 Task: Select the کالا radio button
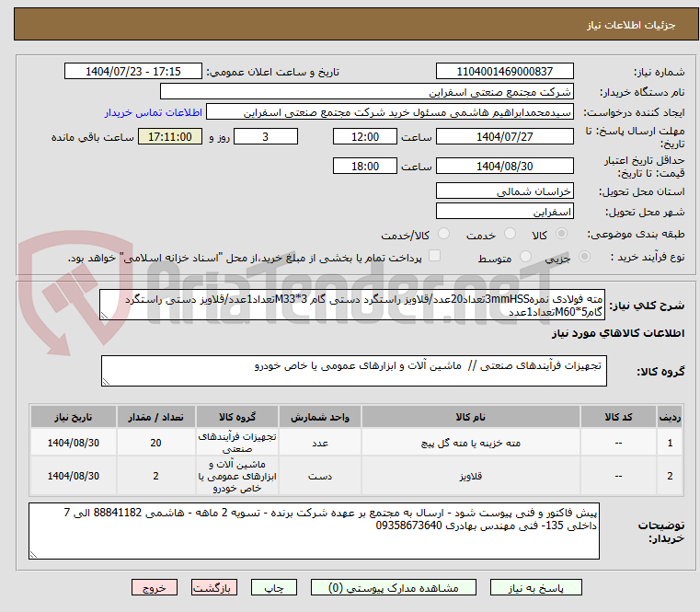pyautogui.click(x=562, y=234)
